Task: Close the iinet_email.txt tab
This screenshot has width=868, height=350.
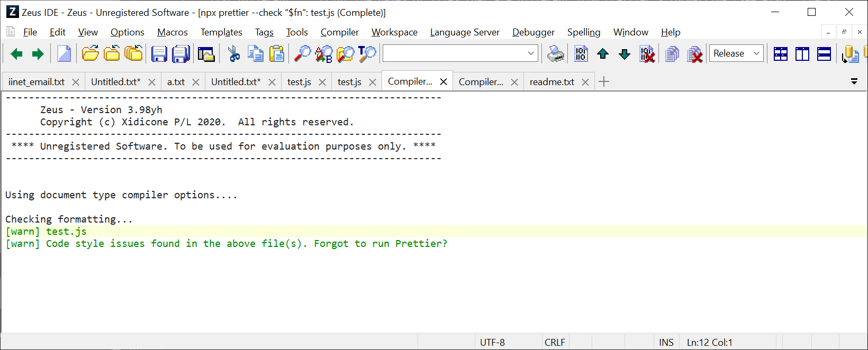Action: [x=76, y=82]
